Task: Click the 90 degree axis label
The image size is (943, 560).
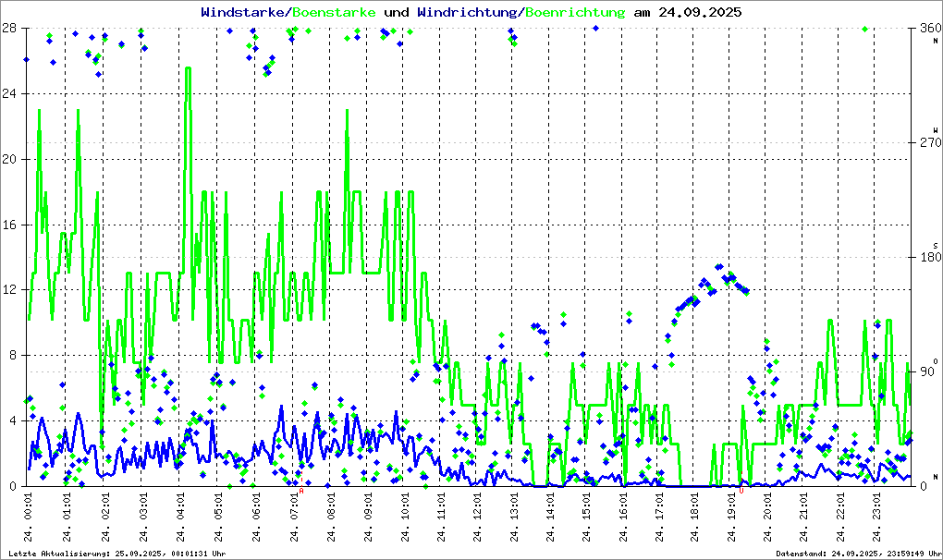Action: (928, 371)
